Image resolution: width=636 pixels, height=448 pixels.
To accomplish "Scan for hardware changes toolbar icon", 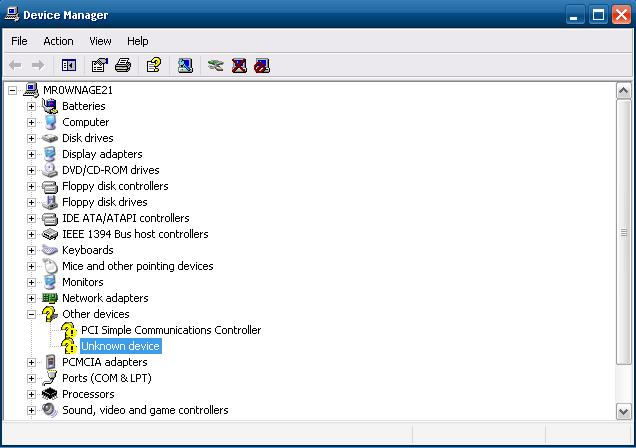I will [x=185, y=66].
